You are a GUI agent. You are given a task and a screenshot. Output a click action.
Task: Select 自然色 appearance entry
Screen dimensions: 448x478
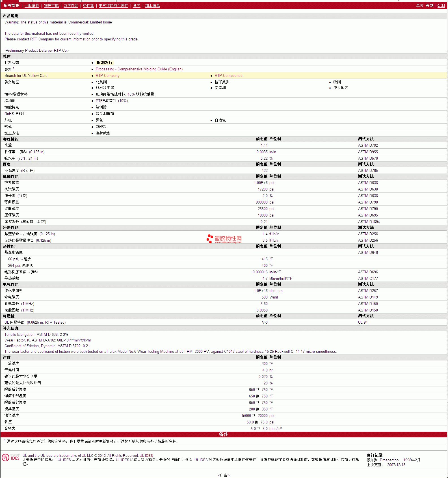tap(220, 120)
